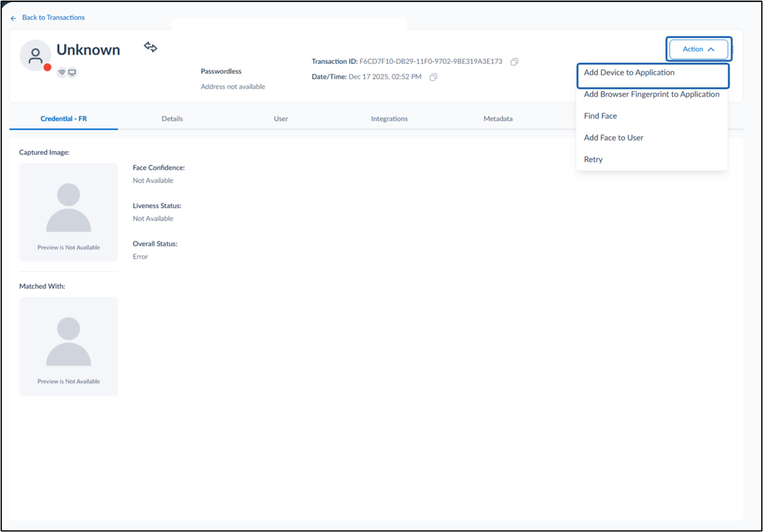Click the Overall Status value Error
This screenshot has height=532, width=763.
pos(140,257)
